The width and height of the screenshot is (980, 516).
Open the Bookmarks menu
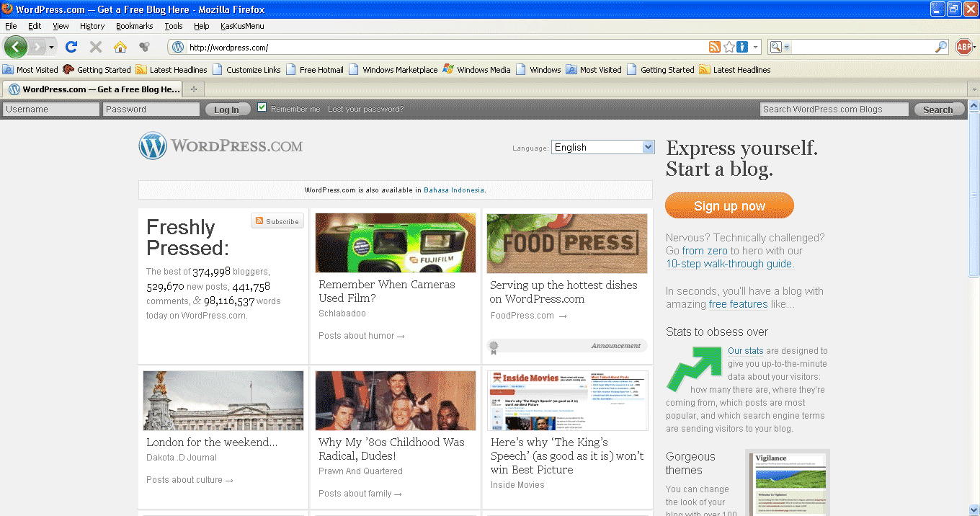tap(134, 26)
